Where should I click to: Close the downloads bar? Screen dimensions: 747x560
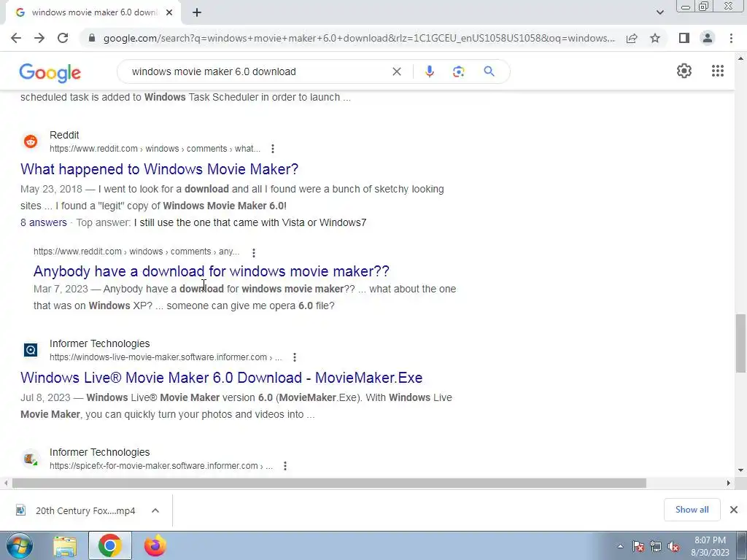point(734,510)
